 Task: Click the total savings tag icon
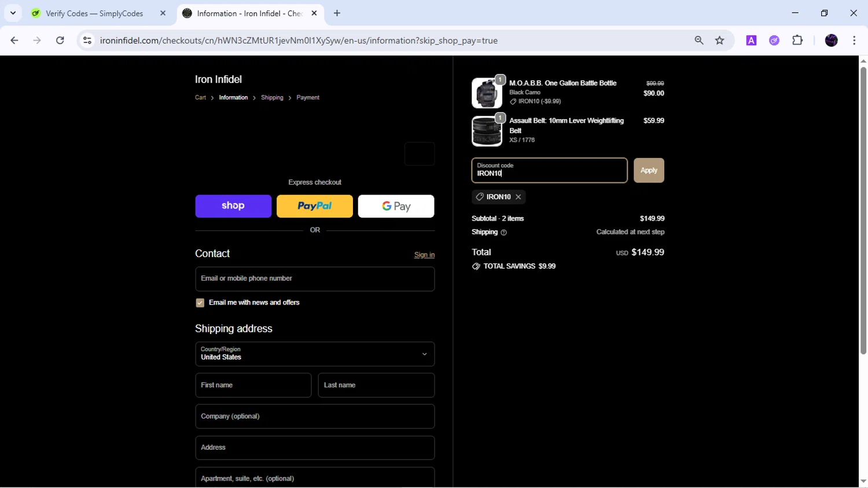coord(476,266)
